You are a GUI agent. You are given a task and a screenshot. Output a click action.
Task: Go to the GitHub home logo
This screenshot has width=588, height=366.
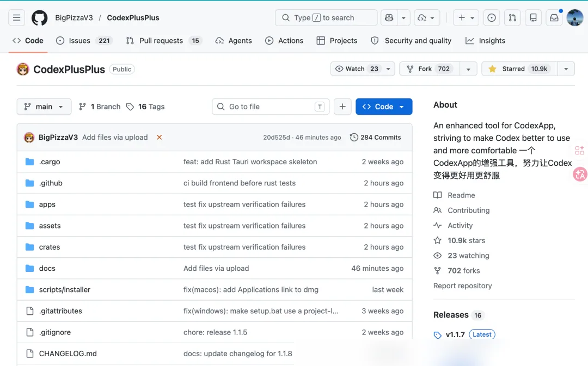click(39, 17)
